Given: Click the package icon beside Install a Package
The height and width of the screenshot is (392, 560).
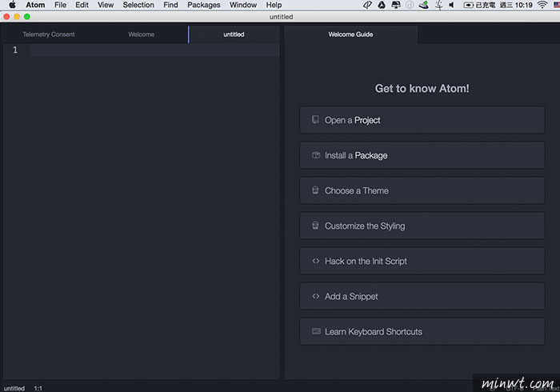Looking at the screenshot, I should [x=316, y=155].
